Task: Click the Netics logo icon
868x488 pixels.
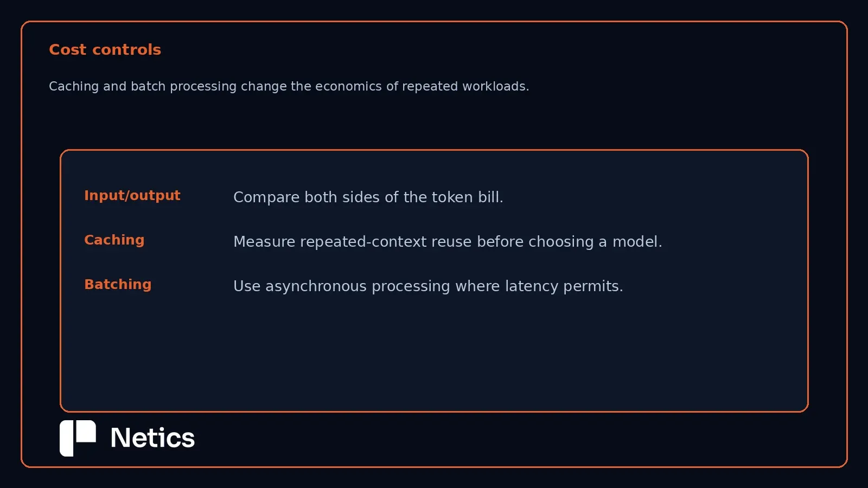Action: [78, 438]
